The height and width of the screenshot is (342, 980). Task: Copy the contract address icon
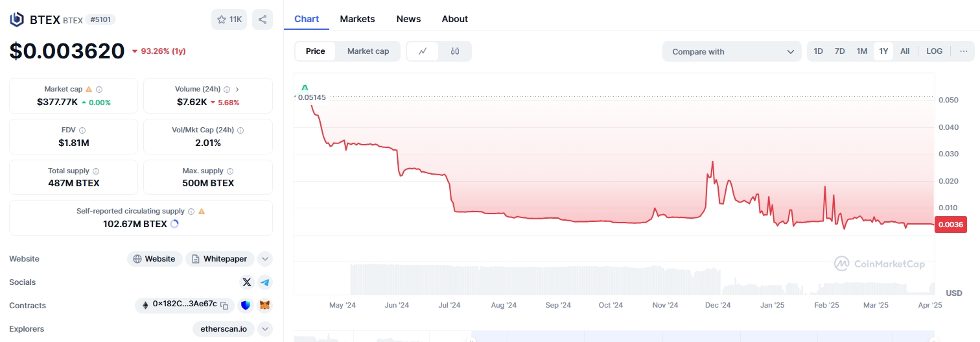pos(224,305)
